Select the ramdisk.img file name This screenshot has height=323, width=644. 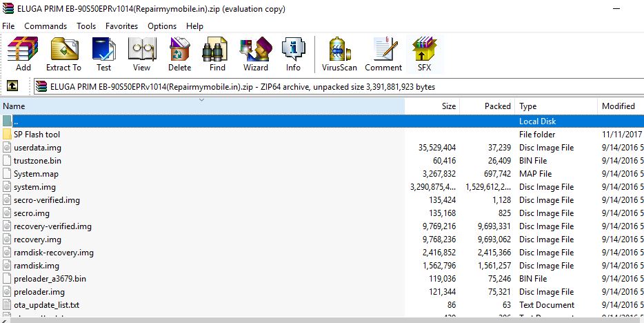[x=36, y=266]
